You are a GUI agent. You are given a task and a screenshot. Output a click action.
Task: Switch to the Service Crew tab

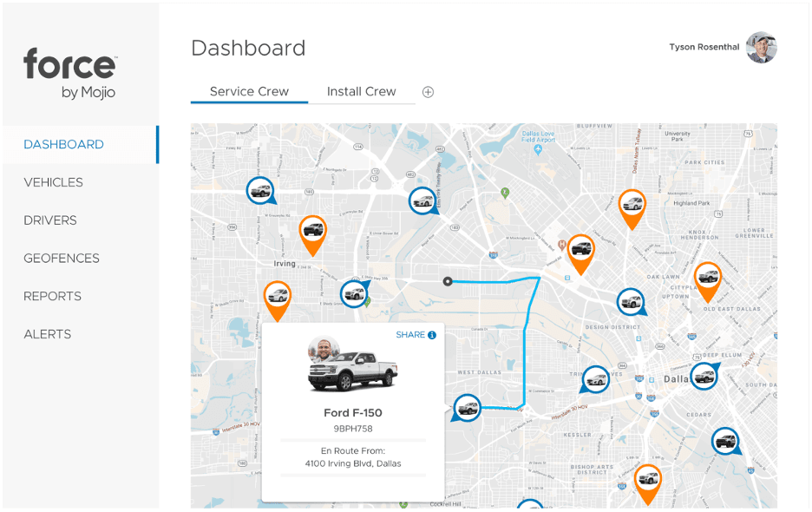click(249, 92)
